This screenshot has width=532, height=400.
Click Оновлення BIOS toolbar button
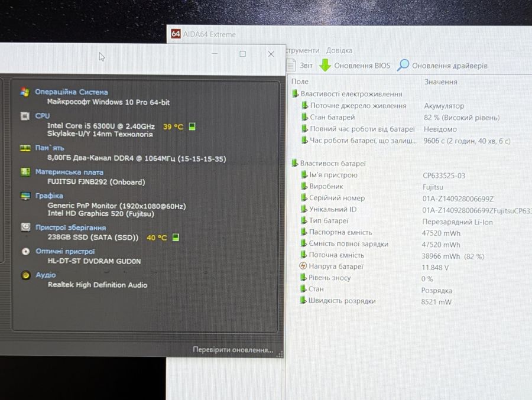355,65
